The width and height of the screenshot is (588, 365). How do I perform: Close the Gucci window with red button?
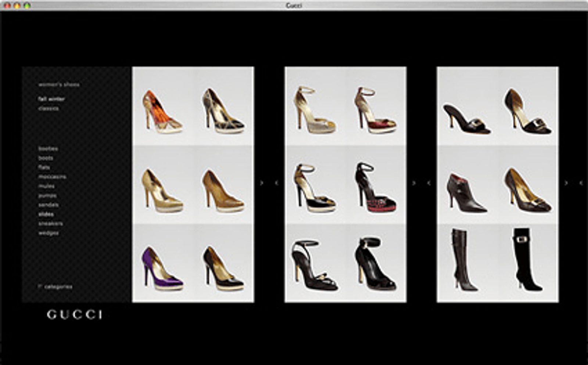pos(7,6)
